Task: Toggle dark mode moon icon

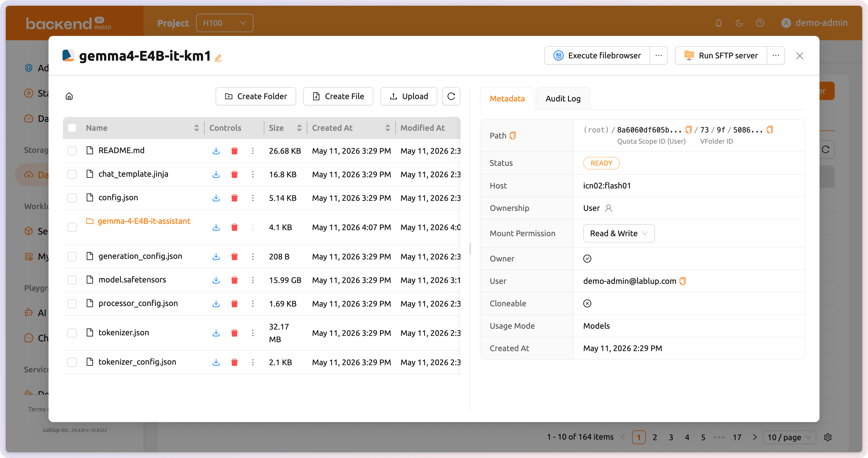Action: click(739, 23)
